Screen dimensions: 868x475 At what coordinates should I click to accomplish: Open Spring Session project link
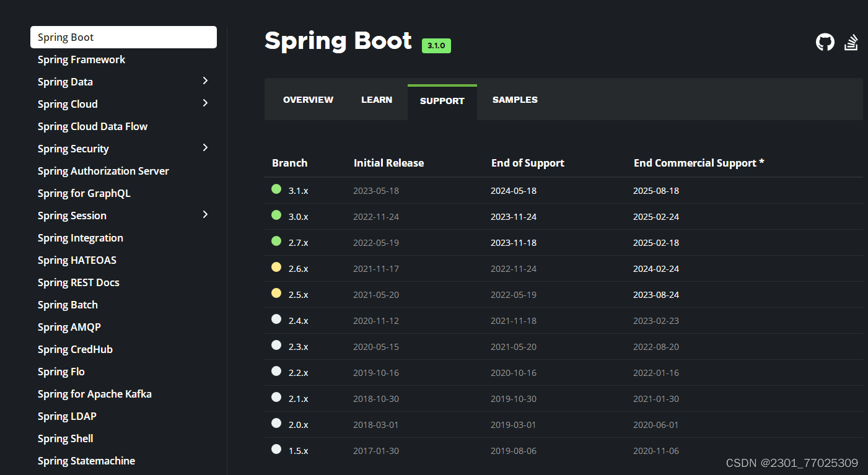[x=72, y=216]
